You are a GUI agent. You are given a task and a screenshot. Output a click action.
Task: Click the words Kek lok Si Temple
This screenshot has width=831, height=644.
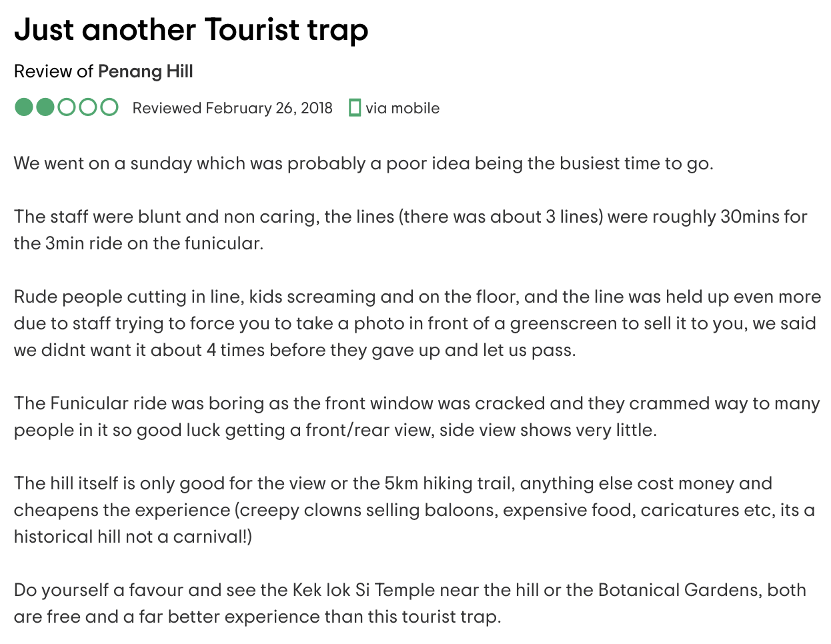(x=365, y=591)
